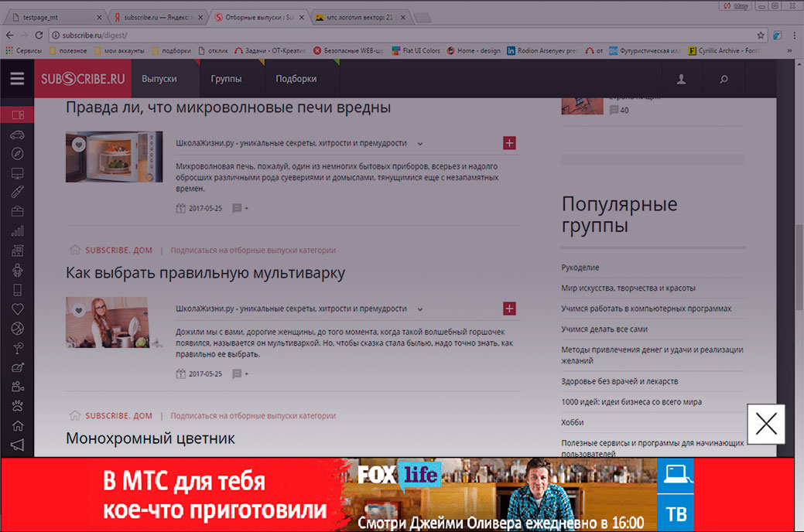Click red plus button on multicooker article
804x532 pixels.
click(x=509, y=309)
